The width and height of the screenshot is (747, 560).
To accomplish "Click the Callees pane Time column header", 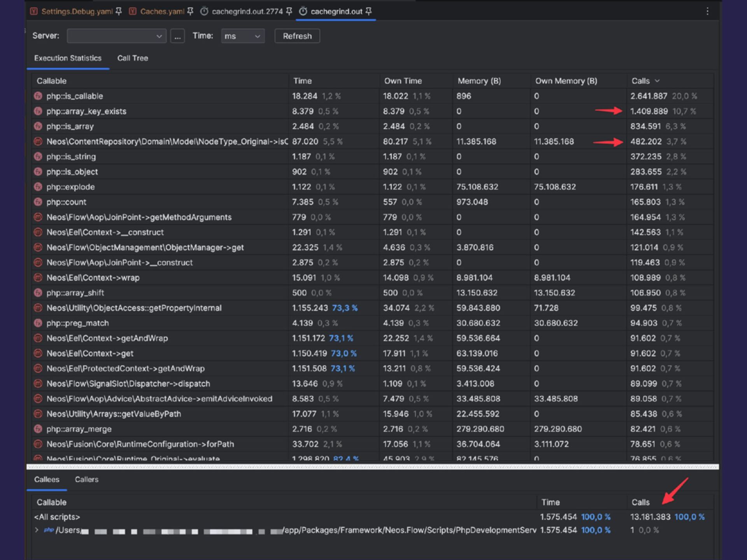I will [x=551, y=502].
